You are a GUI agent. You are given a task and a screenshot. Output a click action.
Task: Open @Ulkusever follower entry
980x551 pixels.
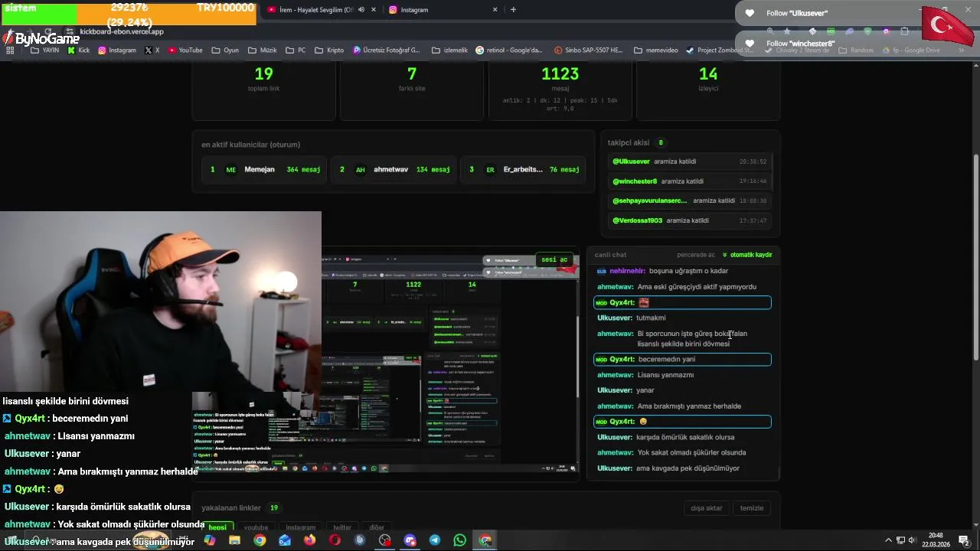point(690,161)
